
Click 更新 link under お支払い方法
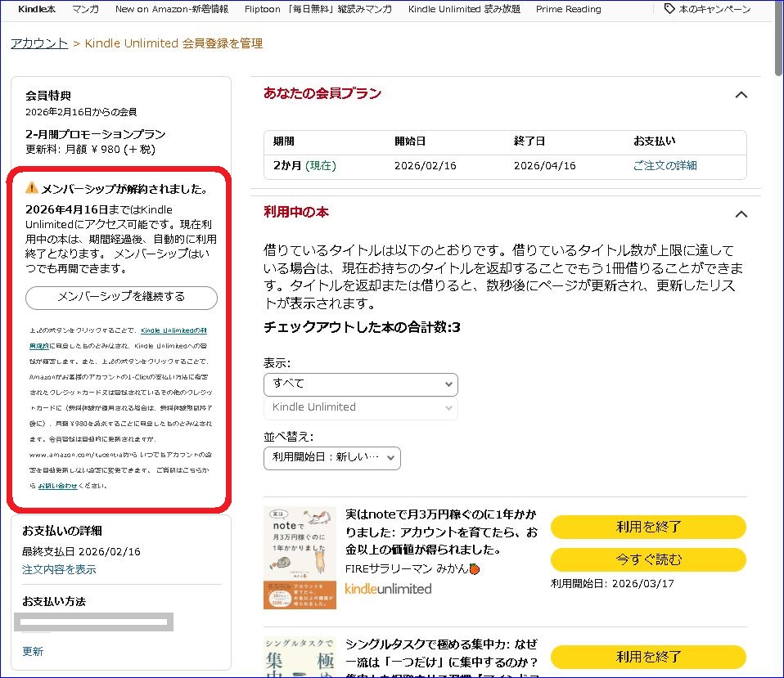click(33, 651)
